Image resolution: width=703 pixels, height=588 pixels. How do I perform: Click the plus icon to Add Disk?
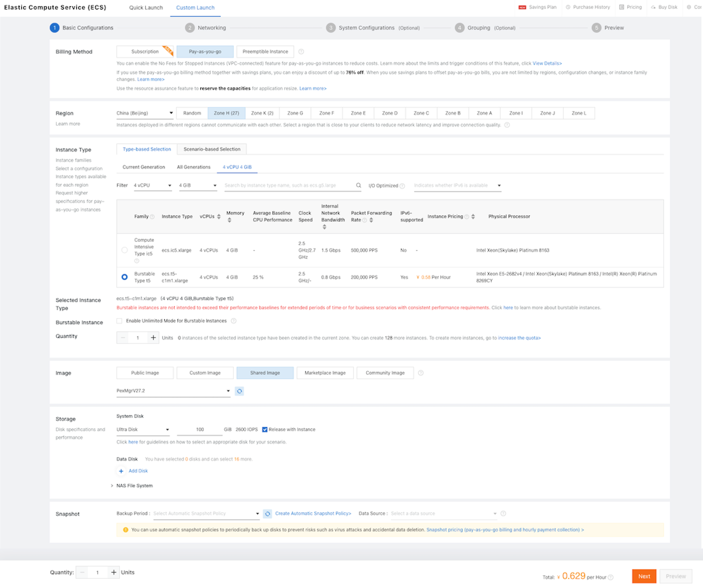[121, 471]
